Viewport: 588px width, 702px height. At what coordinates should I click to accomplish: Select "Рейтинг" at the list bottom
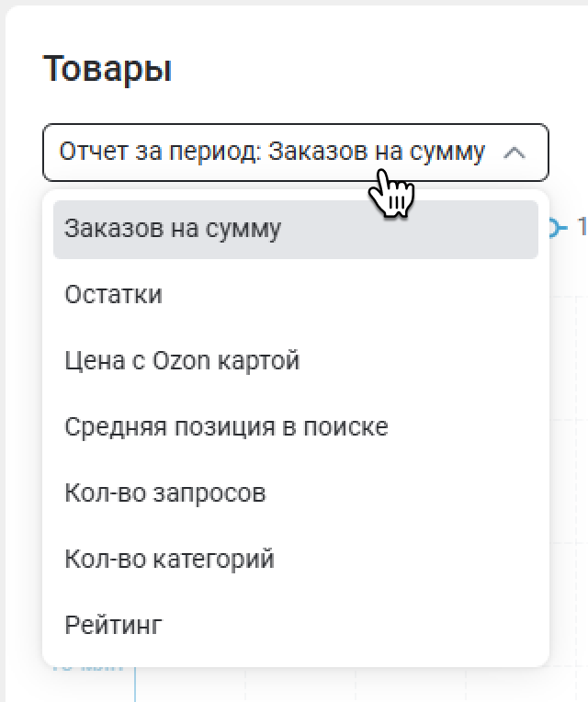[295, 626]
